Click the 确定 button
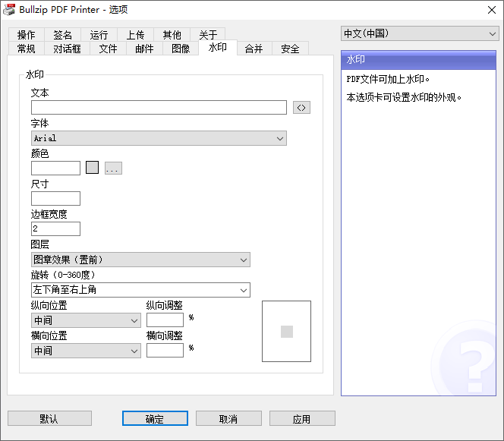The width and height of the screenshot is (504, 441). (155, 418)
